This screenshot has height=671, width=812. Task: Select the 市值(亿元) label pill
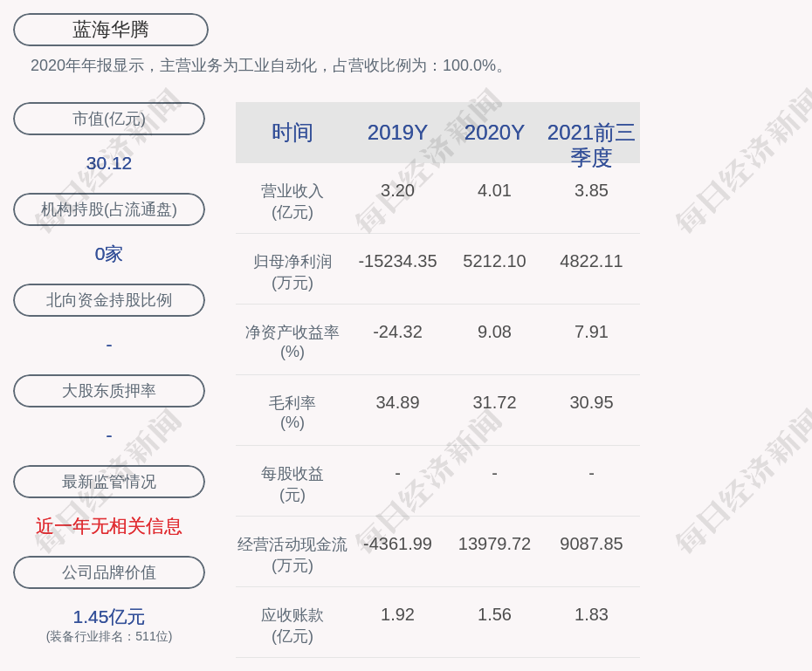tap(109, 119)
